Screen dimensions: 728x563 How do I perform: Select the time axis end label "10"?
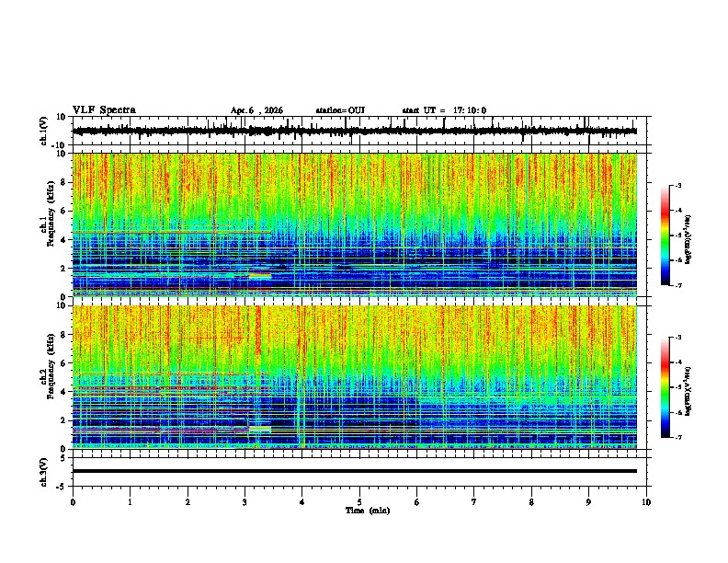[646, 502]
